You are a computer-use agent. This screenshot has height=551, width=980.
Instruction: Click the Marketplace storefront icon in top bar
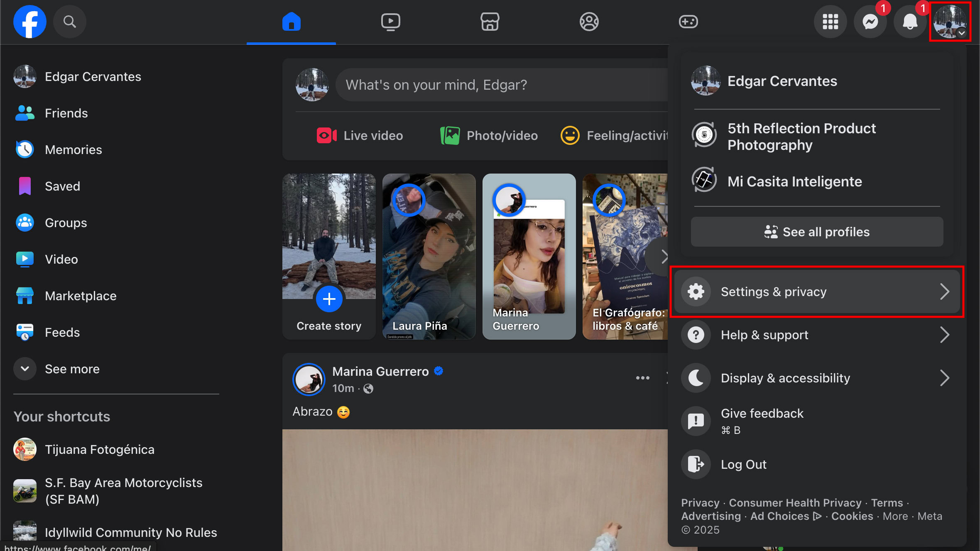point(490,22)
